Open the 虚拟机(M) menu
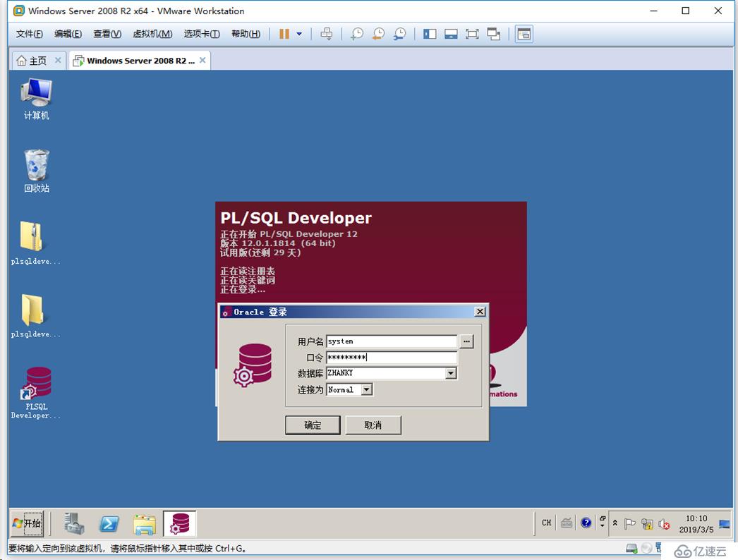 point(152,34)
